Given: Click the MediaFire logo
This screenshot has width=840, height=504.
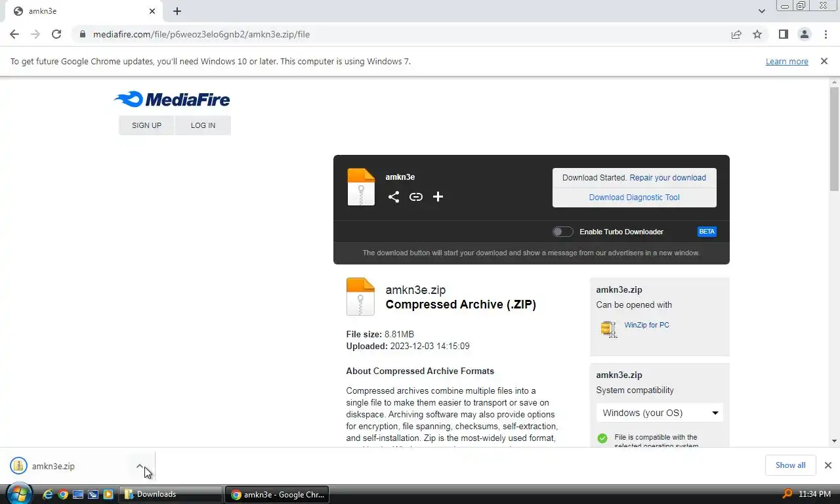Looking at the screenshot, I should (x=172, y=99).
